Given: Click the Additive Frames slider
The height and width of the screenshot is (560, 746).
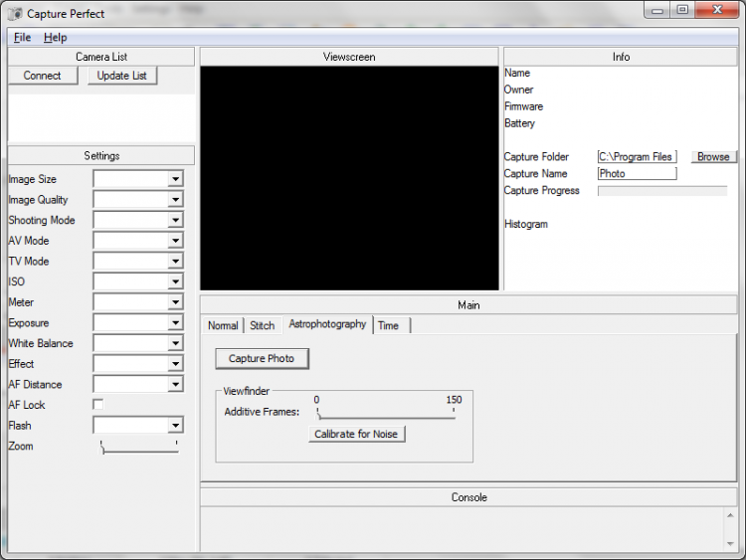Looking at the screenshot, I should tap(386, 414).
